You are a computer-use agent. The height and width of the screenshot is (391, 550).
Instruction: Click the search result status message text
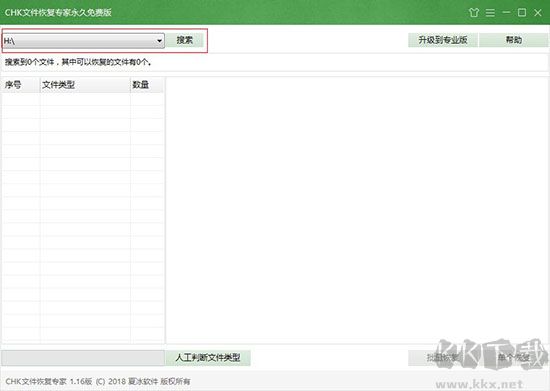78,62
